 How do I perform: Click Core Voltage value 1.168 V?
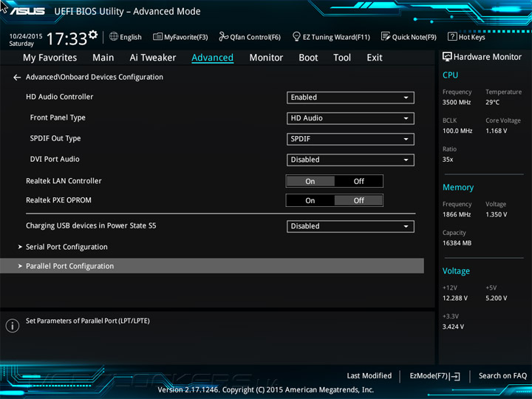point(497,131)
